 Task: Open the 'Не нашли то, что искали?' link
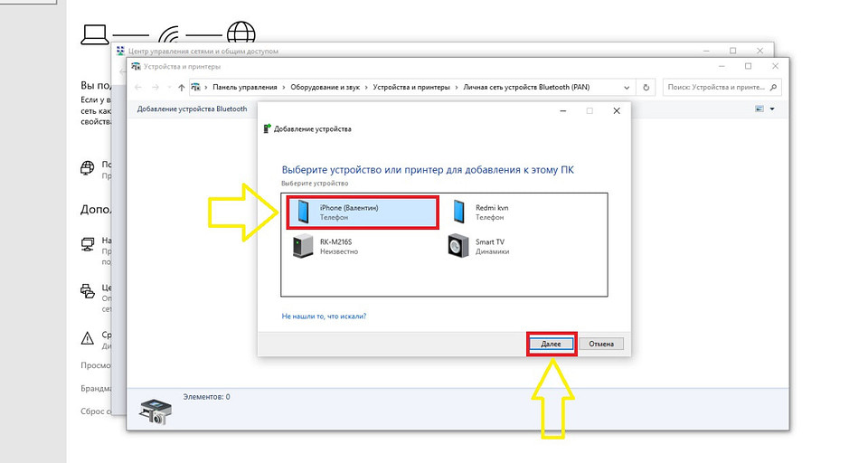pyautogui.click(x=324, y=317)
